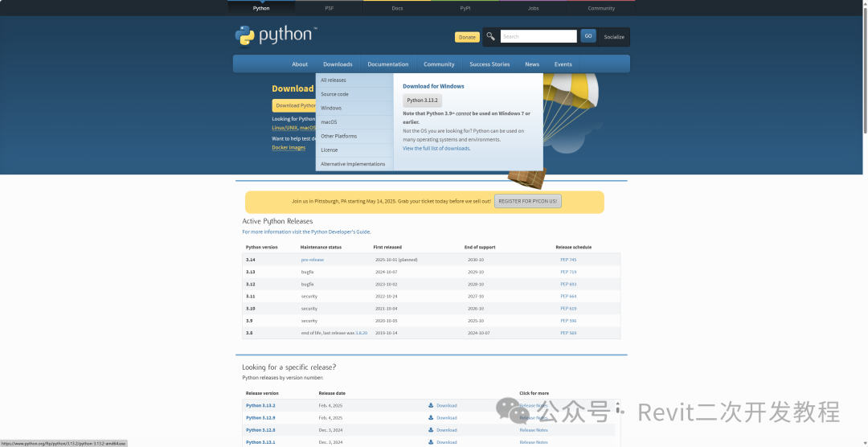Open View the full list of downloads link
The width and height of the screenshot is (868, 447).
coord(436,149)
